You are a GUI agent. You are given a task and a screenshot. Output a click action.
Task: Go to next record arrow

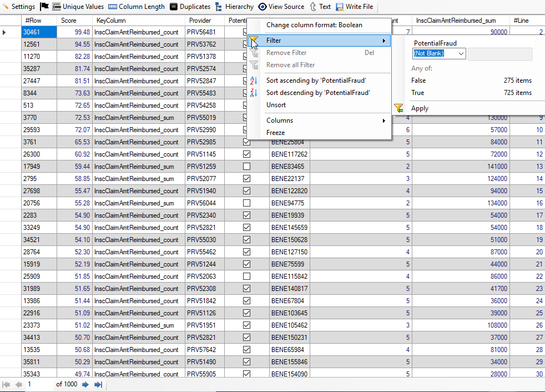85,384
